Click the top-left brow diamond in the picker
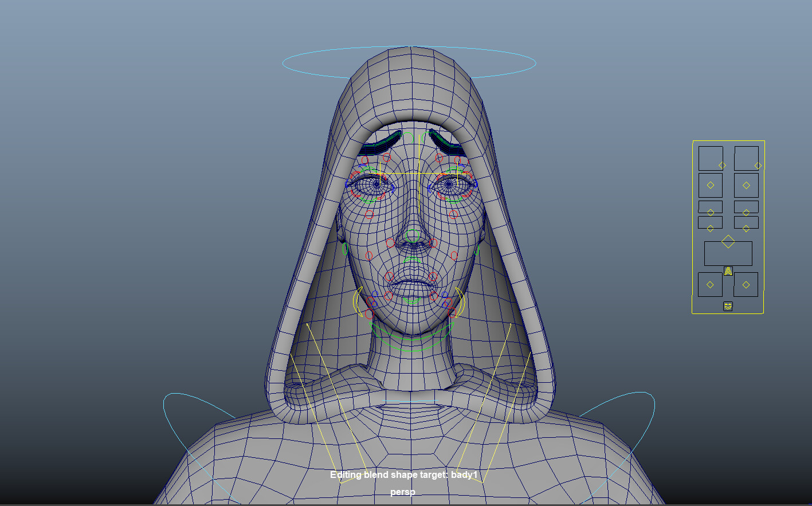Viewport: 812px width, 506px height. 722,164
